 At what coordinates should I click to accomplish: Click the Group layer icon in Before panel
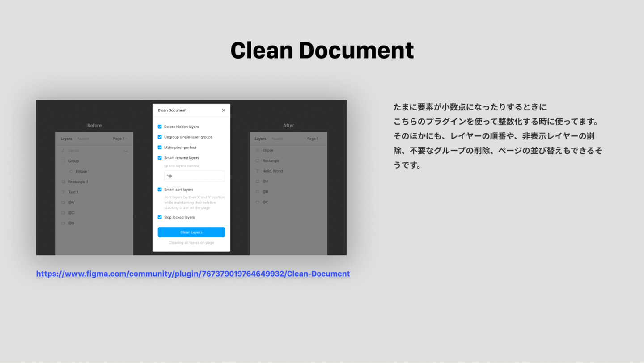pyautogui.click(x=63, y=161)
